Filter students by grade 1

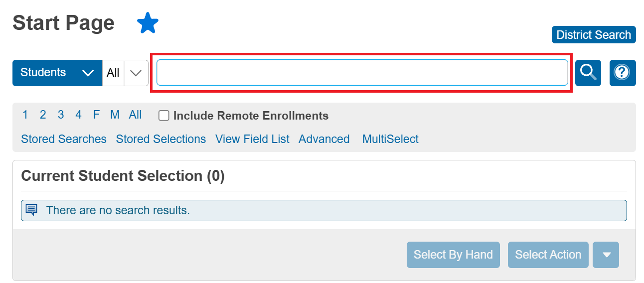(x=25, y=115)
